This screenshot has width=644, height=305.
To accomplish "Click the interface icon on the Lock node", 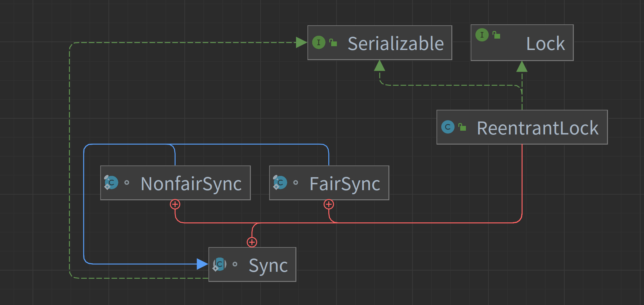I will coord(482,35).
